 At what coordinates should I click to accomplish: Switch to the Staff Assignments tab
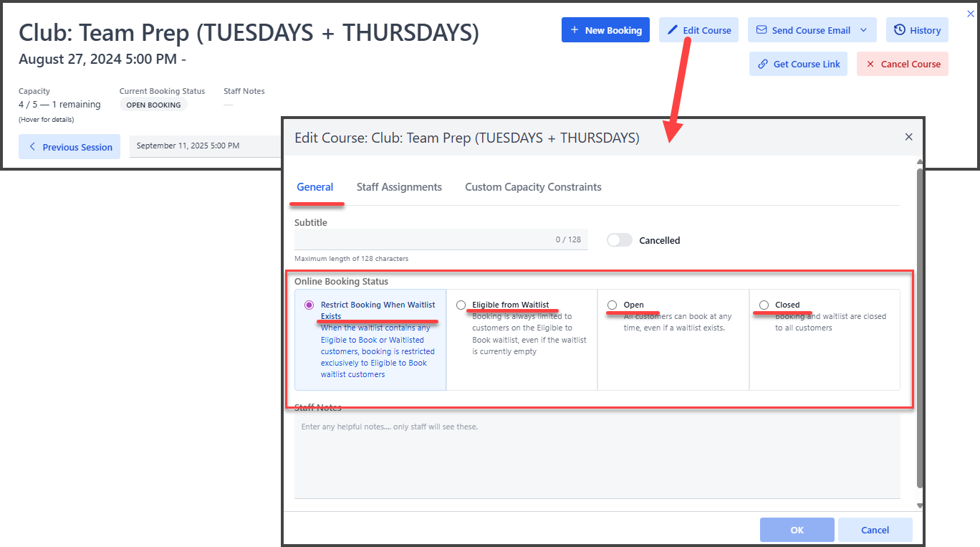(x=399, y=187)
